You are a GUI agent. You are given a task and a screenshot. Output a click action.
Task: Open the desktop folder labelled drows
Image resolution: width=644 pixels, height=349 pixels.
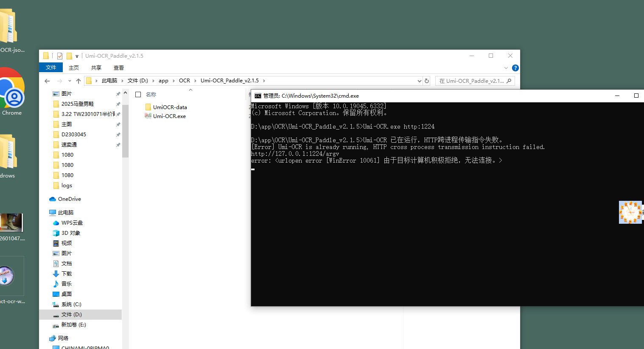(8, 156)
